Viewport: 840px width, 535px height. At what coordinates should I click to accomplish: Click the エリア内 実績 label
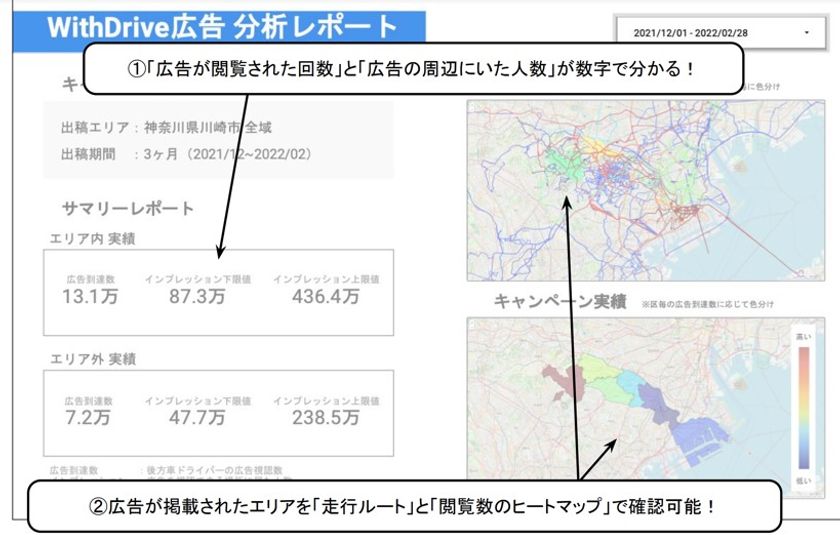92,239
